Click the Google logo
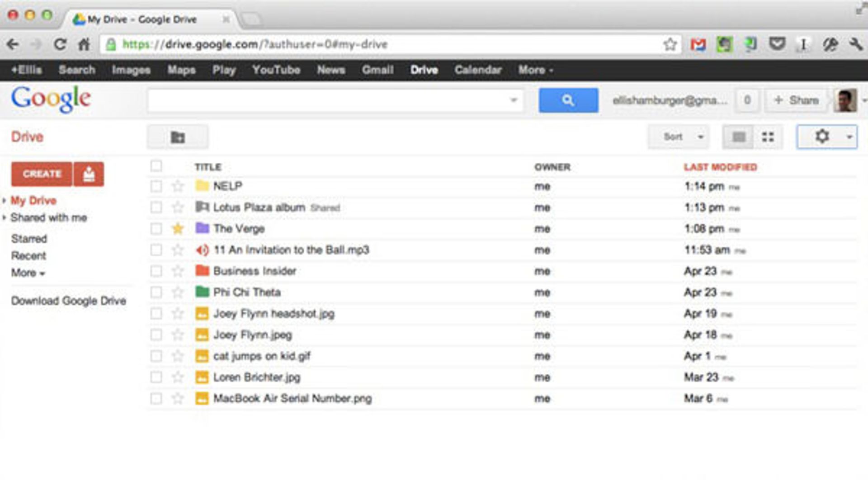 click(x=51, y=99)
